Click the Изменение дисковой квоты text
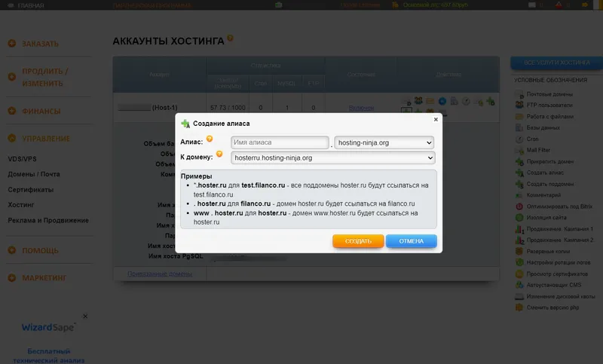 point(561,296)
